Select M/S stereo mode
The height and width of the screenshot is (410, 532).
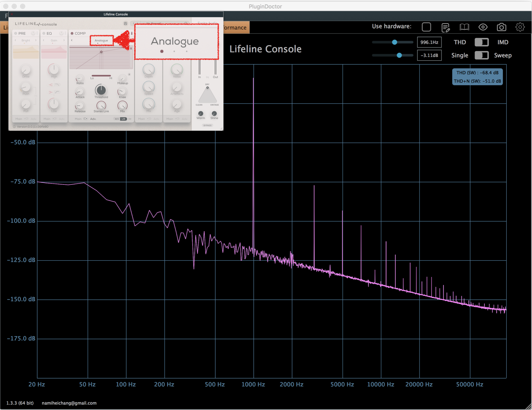(x=117, y=119)
